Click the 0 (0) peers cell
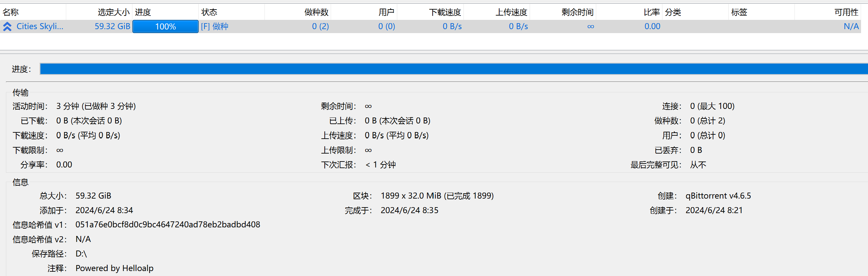Screen dimensions: 868x276 386,26
